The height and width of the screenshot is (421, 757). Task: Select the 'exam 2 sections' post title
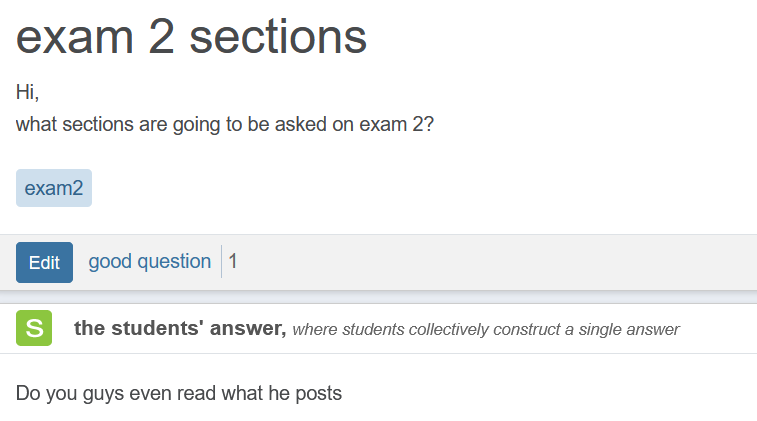point(191,37)
